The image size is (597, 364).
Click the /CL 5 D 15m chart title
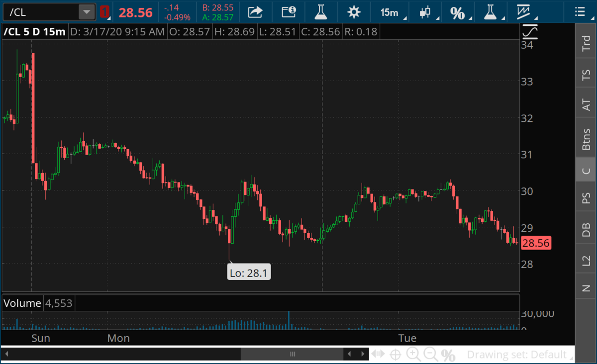coord(34,32)
